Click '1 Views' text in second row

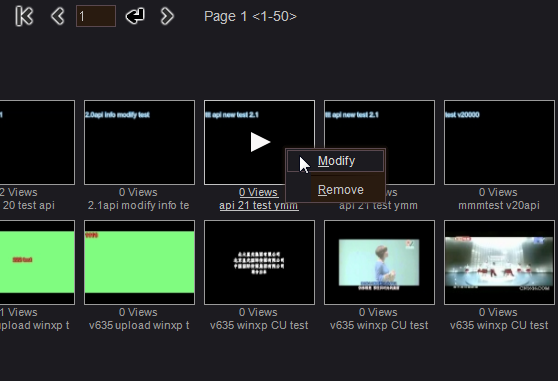[x=19, y=312]
